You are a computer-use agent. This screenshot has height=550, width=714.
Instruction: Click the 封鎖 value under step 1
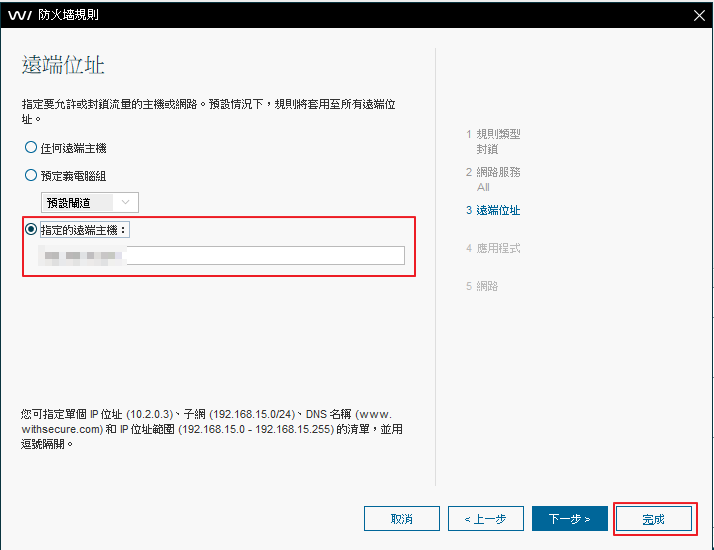coord(487,149)
